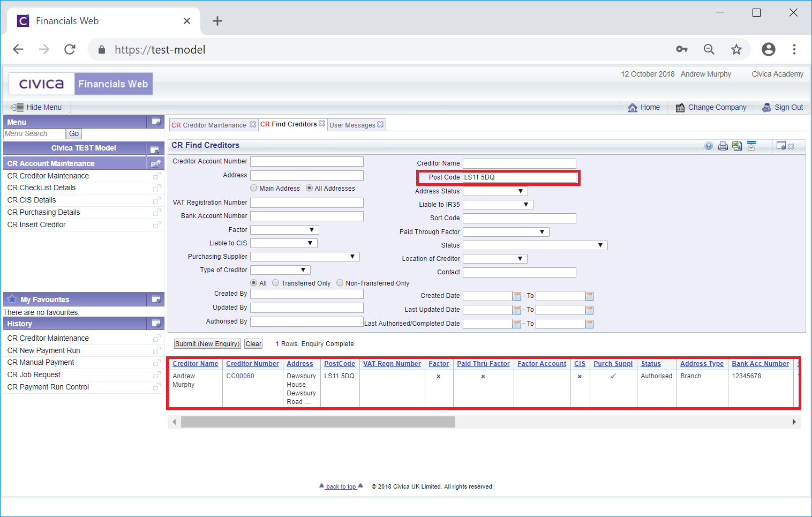Click the browser bookmark star icon
This screenshot has height=517, width=812.
coord(736,49)
